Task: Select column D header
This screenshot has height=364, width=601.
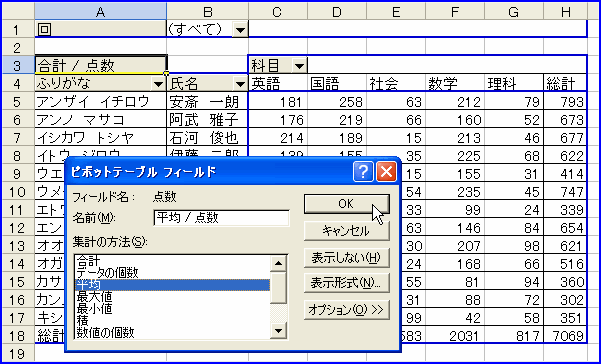Action: click(337, 11)
